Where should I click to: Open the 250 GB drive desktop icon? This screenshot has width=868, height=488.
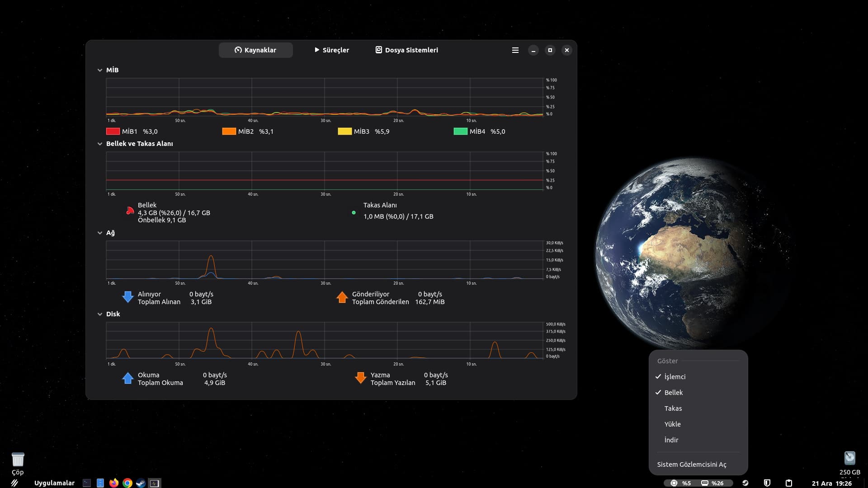tap(849, 459)
